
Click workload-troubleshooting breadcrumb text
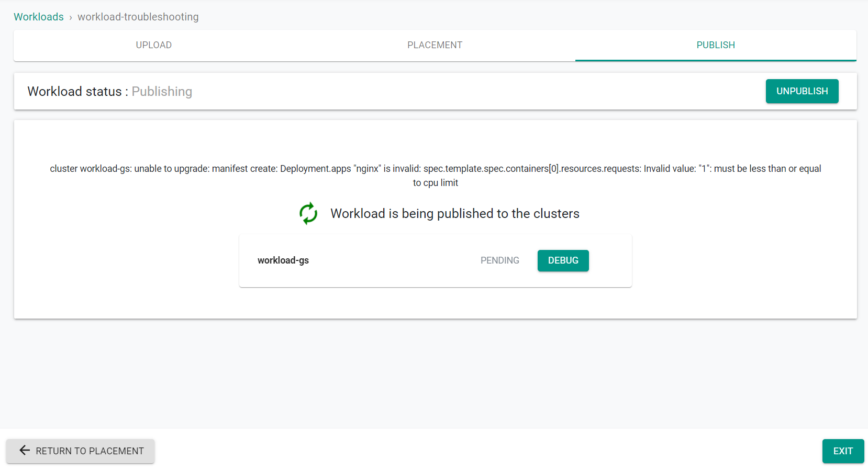pos(138,17)
